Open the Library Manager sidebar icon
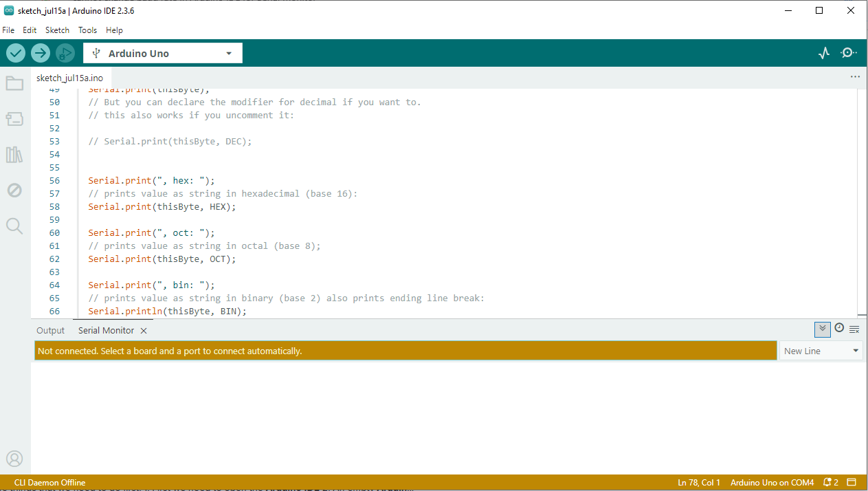Image resolution: width=868 pixels, height=491 pixels. pos(14,155)
